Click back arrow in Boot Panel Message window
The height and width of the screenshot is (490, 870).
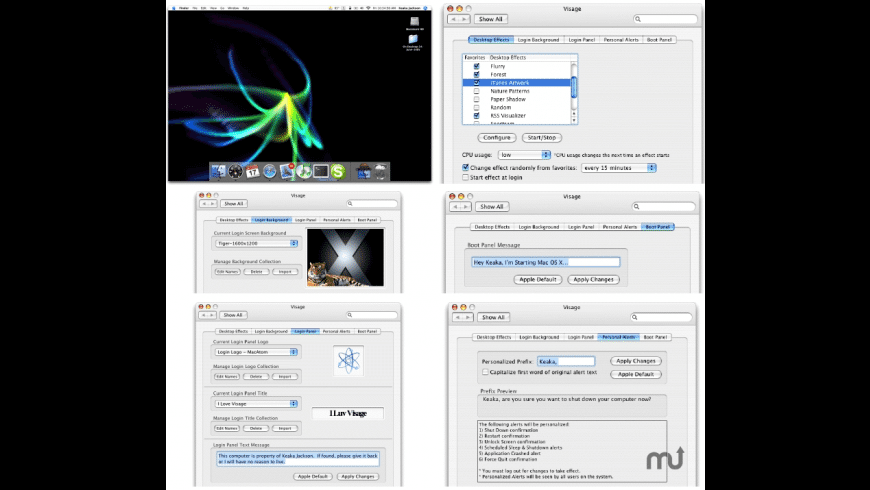(x=456, y=206)
